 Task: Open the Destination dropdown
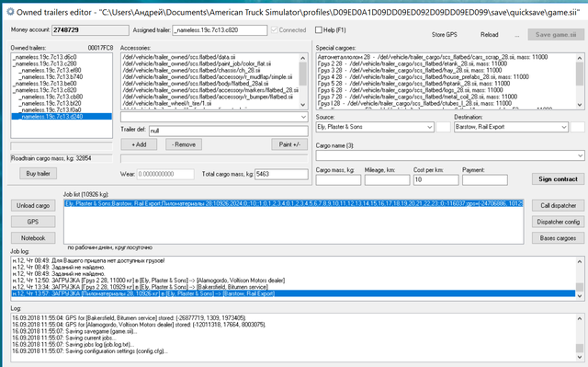563,127
